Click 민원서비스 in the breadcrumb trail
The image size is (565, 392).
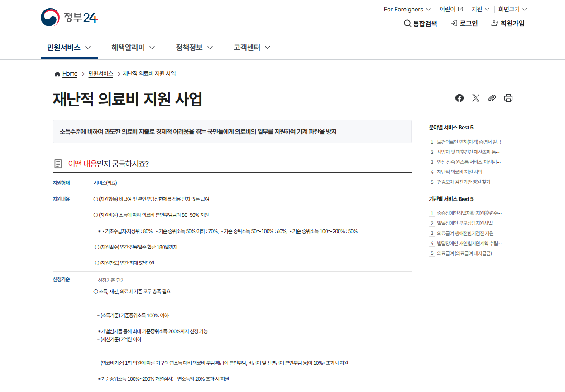[100, 73]
